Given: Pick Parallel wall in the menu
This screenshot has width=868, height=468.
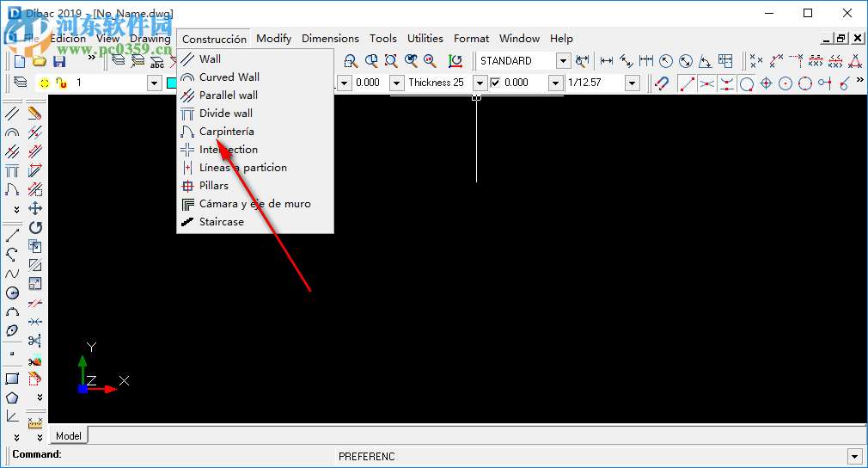Looking at the screenshot, I should point(255,95).
